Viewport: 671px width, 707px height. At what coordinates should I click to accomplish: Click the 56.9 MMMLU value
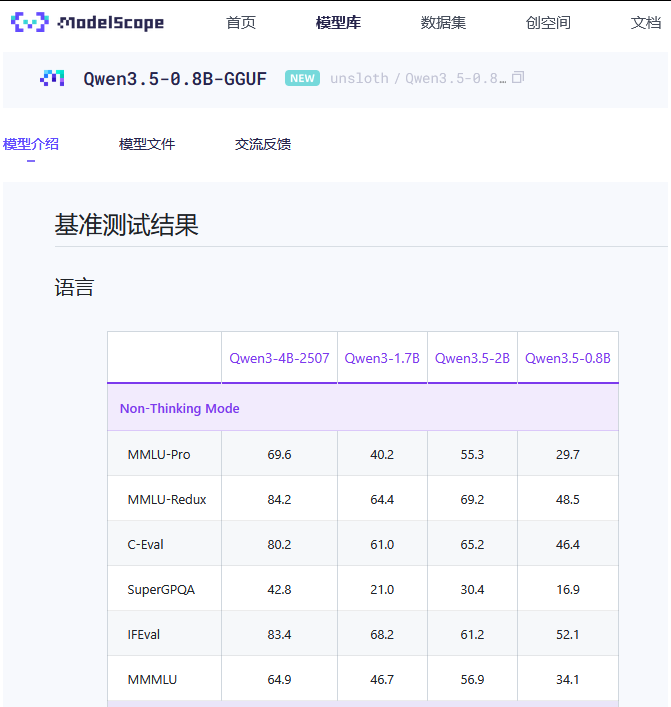472,679
